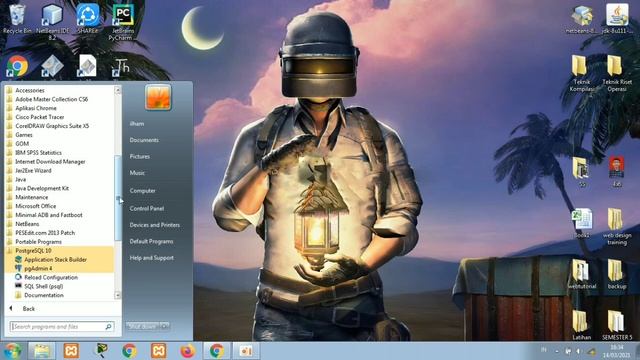
Task: Select the Google Chrome desktop shortcut
Action: pos(17,66)
